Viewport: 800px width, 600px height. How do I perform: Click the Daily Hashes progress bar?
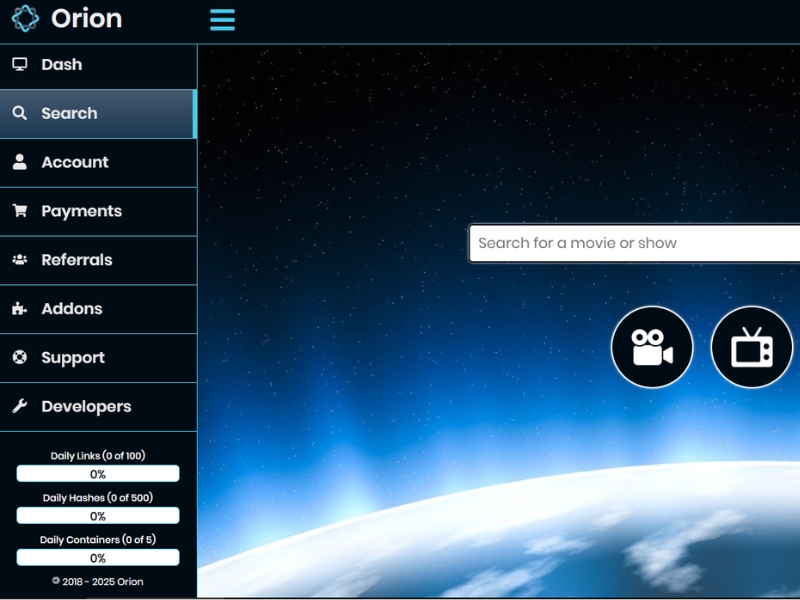tap(98, 516)
